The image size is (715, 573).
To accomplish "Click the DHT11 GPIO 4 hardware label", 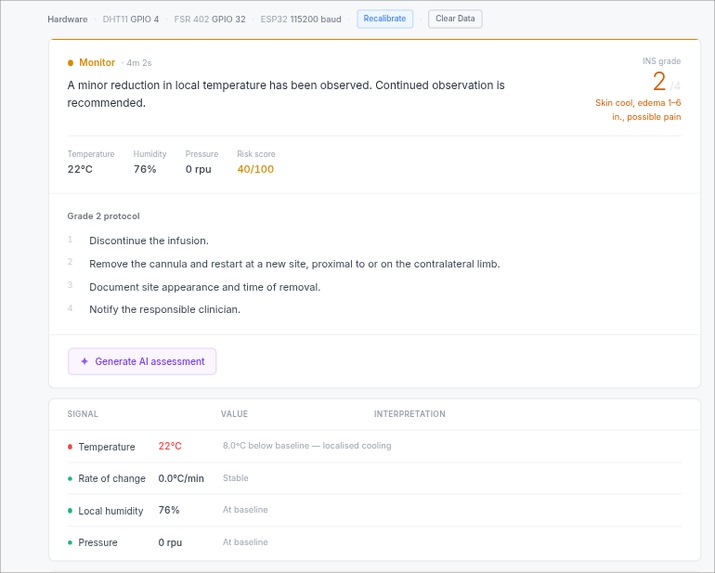I will (x=131, y=19).
